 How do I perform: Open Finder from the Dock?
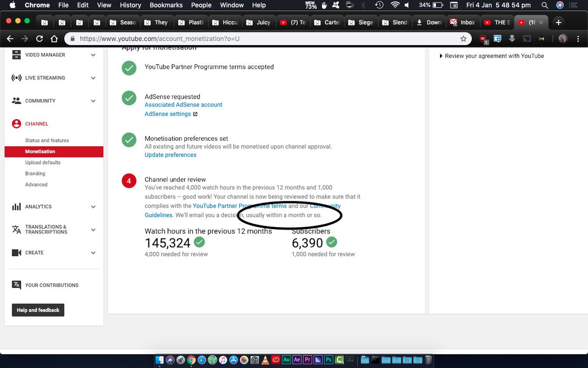pyautogui.click(x=160, y=360)
